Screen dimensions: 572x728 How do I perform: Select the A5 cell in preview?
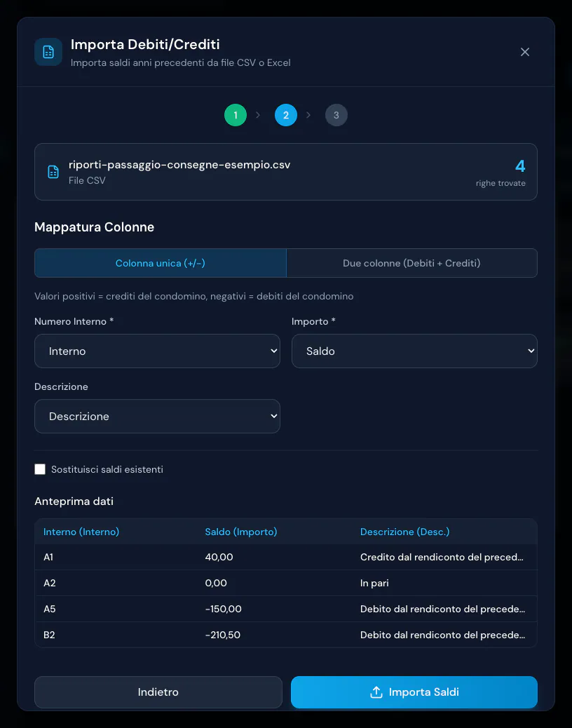(50, 609)
